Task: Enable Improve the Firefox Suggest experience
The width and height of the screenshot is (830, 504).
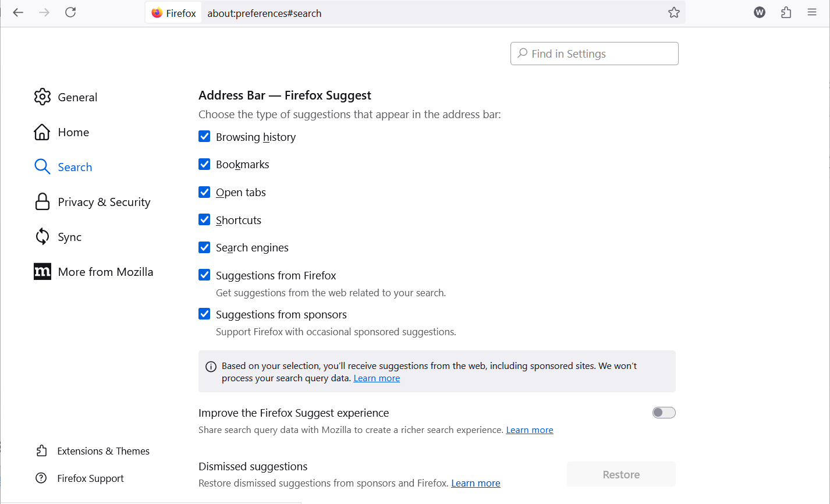Action: [x=664, y=412]
